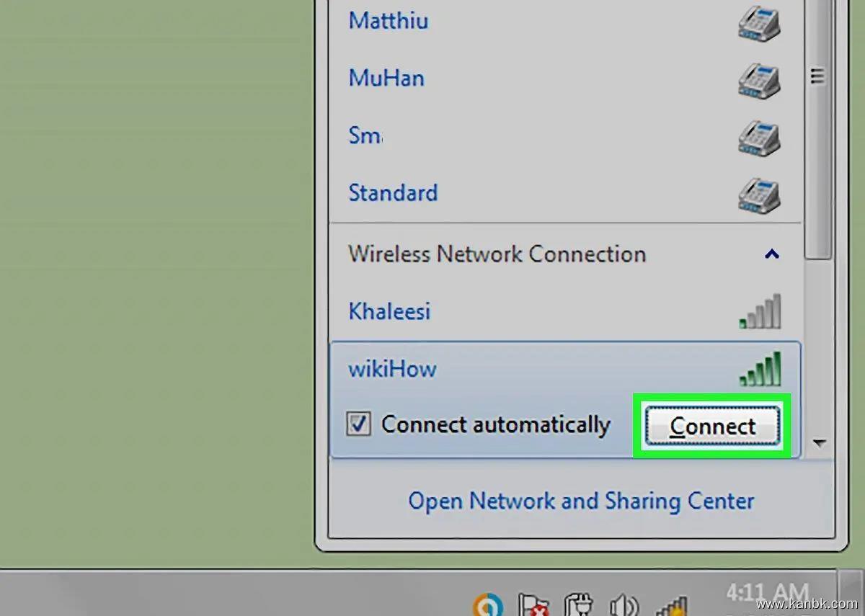
Task: Click the wikiHow signal strength bars
Action: (760, 369)
